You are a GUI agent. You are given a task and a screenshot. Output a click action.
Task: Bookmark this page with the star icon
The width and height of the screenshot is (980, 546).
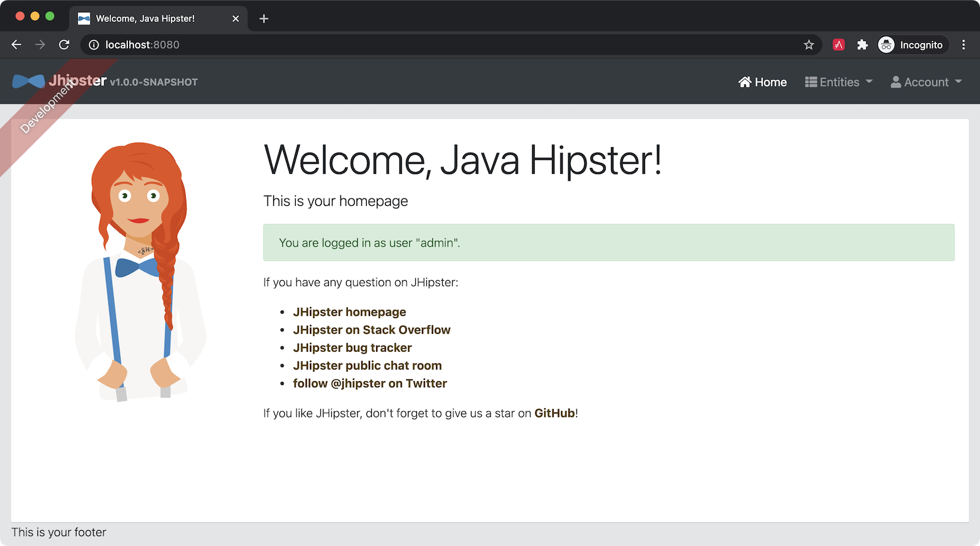click(809, 45)
